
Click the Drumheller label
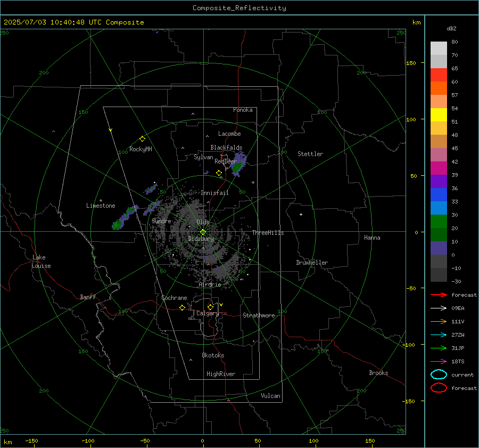pyautogui.click(x=312, y=263)
